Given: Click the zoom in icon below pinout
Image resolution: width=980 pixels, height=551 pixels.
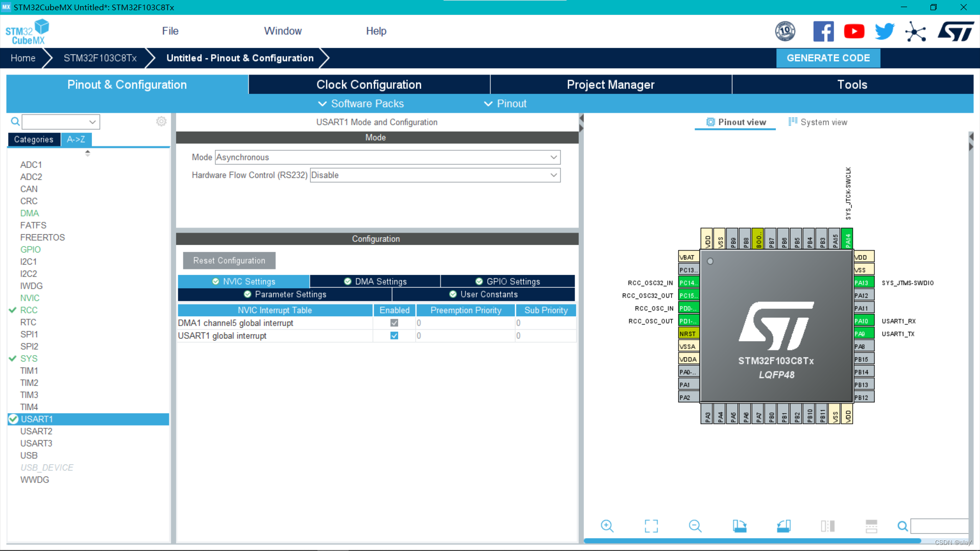Looking at the screenshot, I should (607, 526).
